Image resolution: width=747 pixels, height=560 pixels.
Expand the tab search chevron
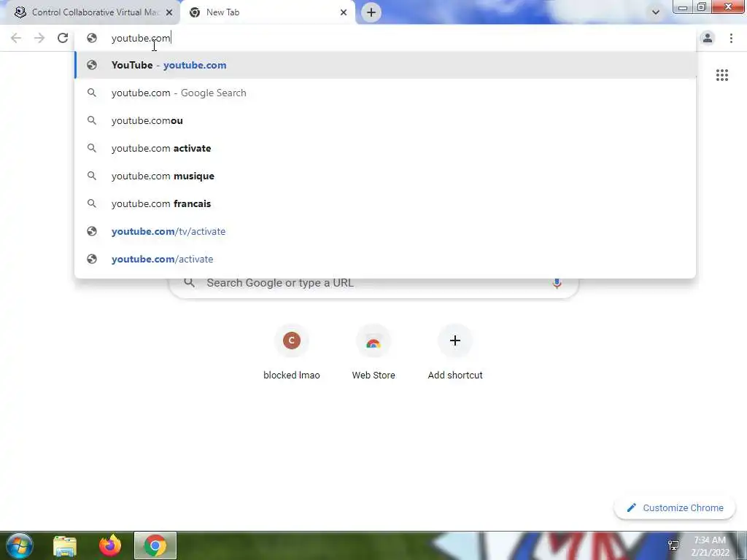point(656,12)
